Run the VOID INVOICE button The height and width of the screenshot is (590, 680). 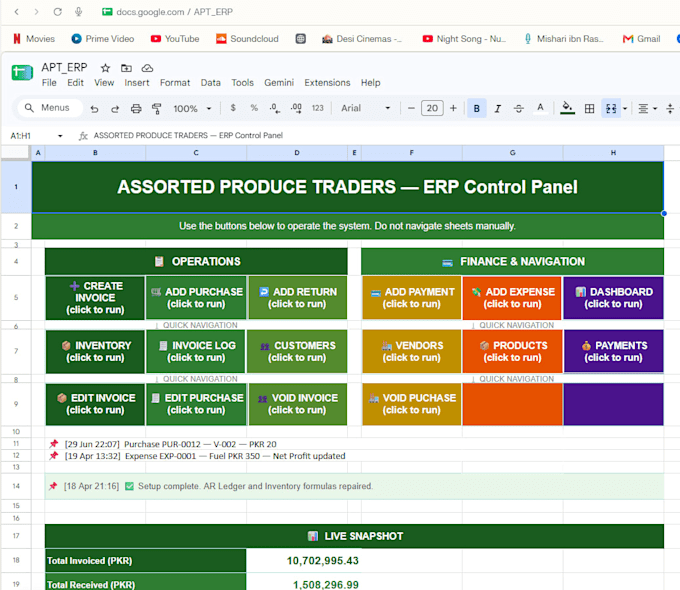coord(297,404)
